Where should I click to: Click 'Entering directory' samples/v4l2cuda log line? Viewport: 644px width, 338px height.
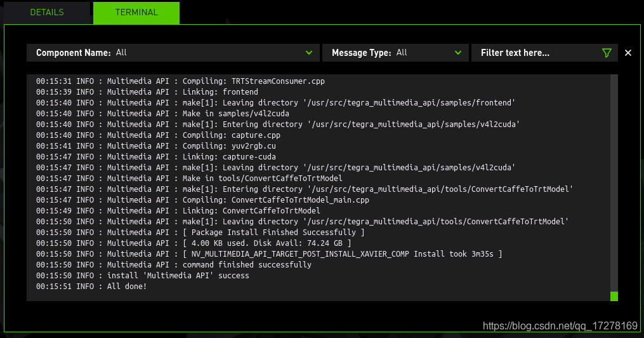pyautogui.click(x=278, y=124)
